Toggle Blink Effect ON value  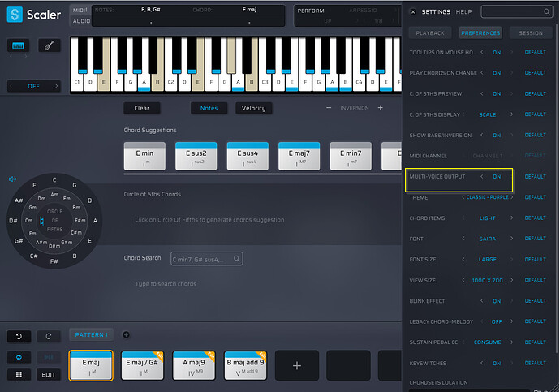coord(497,301)
